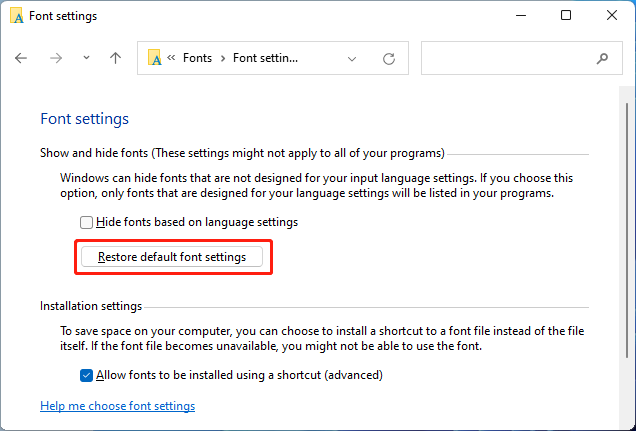Go up one folder level
636x431 pixels.
[116, 58]
